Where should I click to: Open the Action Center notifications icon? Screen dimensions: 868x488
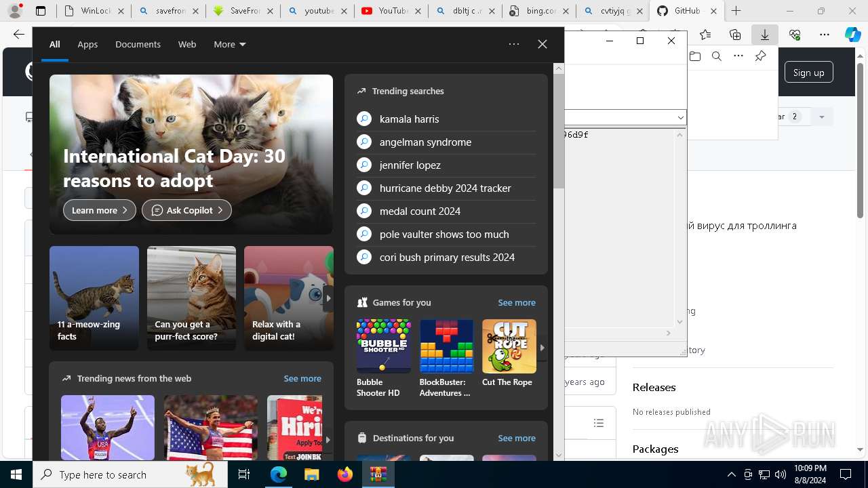pyautogui.click(x=846, y=474)
